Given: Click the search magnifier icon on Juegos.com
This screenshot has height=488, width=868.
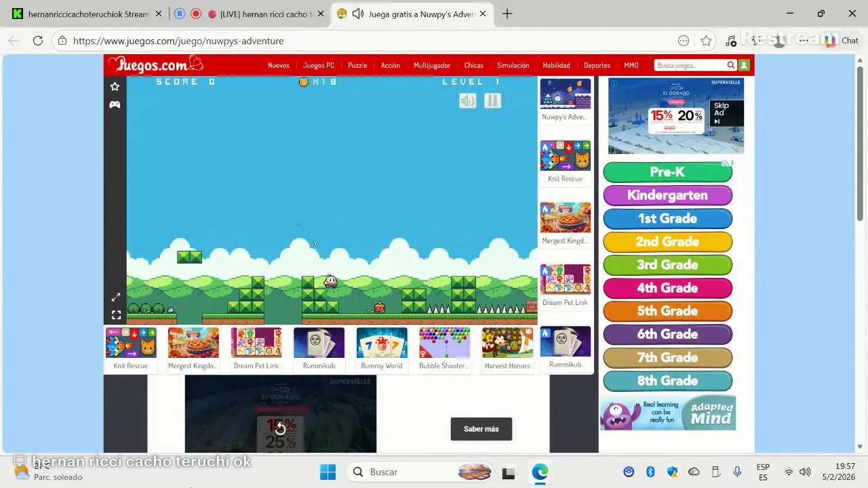Looking at the screenshot, I should [x=731, y=65].
